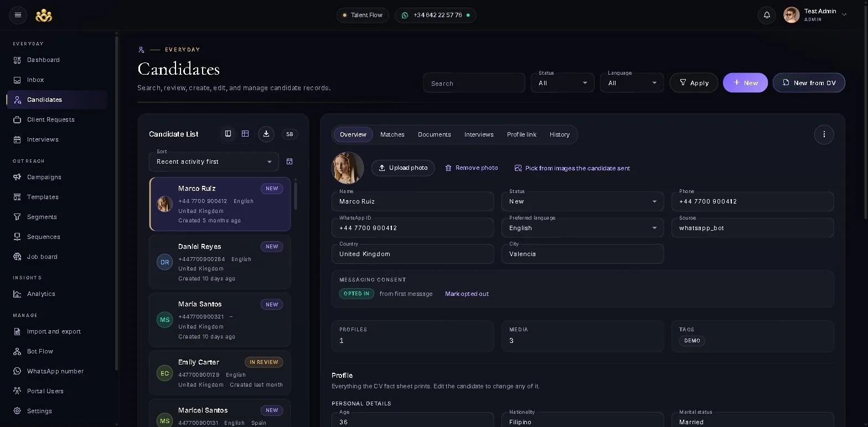The image size is (868, 427).
Task: Open the hamburger menu icon
Action: tap(18, 15)
